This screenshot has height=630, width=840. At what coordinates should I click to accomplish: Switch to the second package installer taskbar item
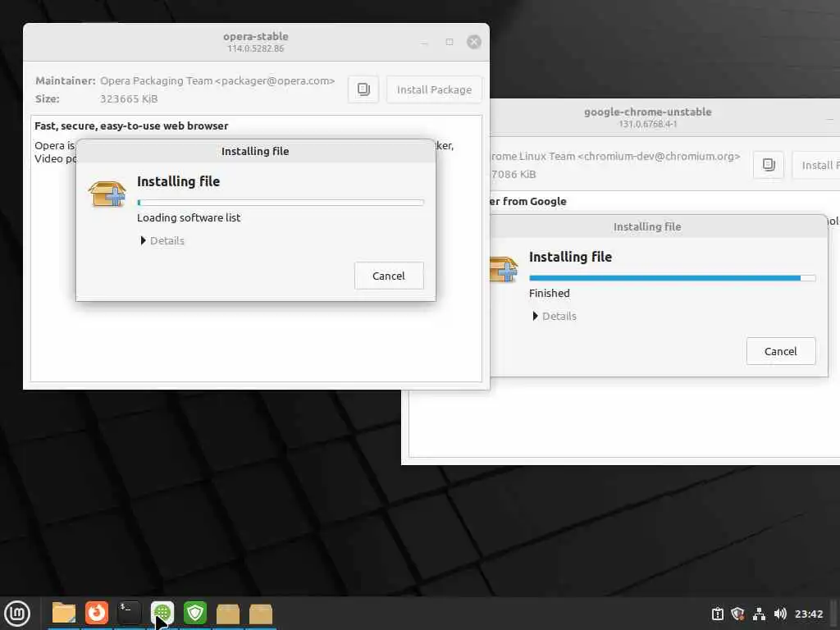pos(261,614)
